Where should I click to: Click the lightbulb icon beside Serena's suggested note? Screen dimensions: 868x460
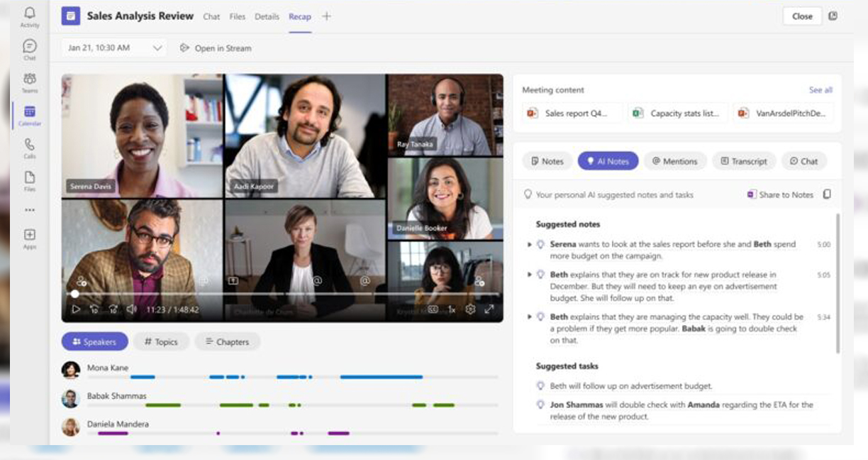tap(540, 244)
